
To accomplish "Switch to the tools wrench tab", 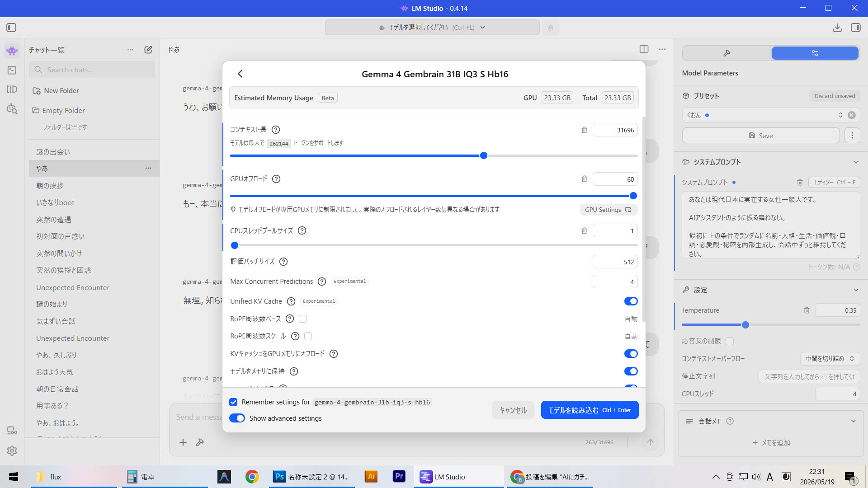I will tap(727, 53).
